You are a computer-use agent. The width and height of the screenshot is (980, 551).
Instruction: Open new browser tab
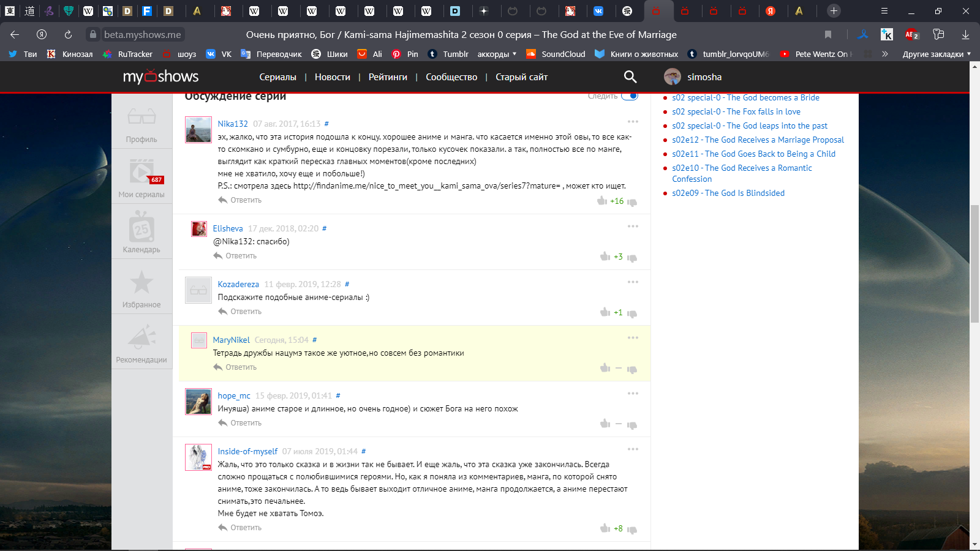click(834, 10)
